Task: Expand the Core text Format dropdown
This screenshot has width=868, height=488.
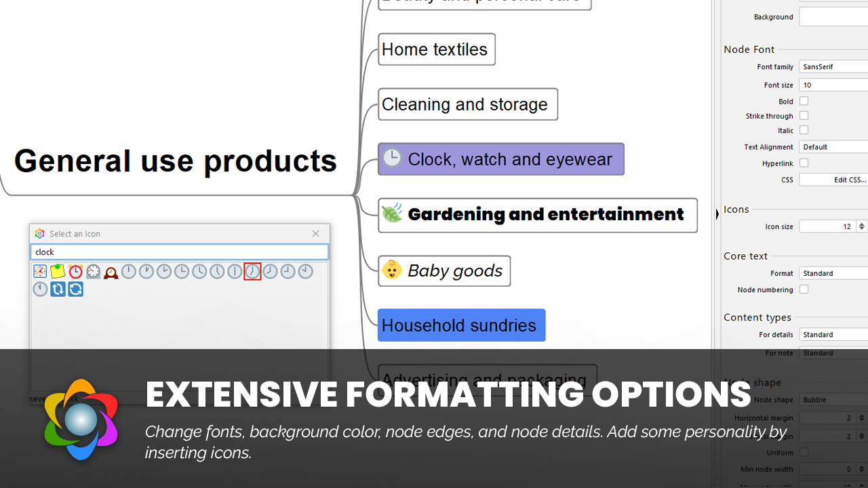Action: tap(833, 273)
